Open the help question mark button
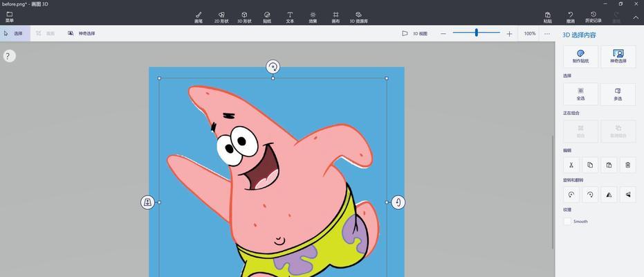Image resolution: width=644 pixels, height=277 pixels. 9,56
